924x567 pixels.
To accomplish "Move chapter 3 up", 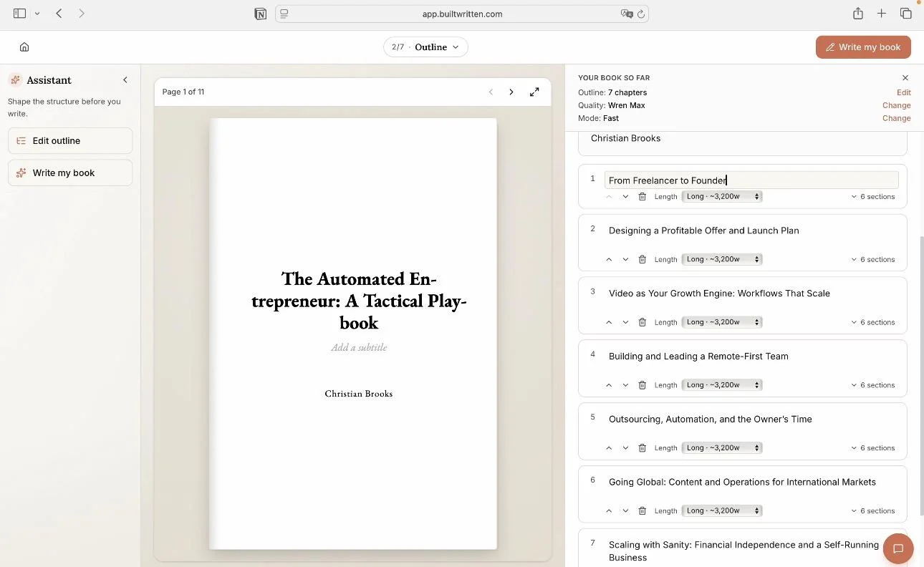I will [x=609, y=323].
